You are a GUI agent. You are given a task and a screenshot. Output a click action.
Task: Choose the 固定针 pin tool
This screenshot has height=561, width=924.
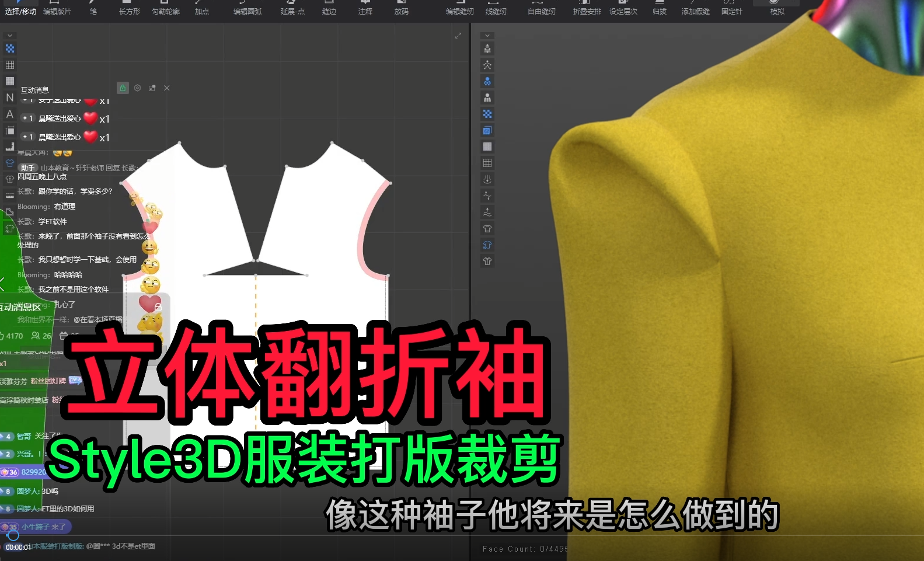pyautogui.click(x=732, y=8)
